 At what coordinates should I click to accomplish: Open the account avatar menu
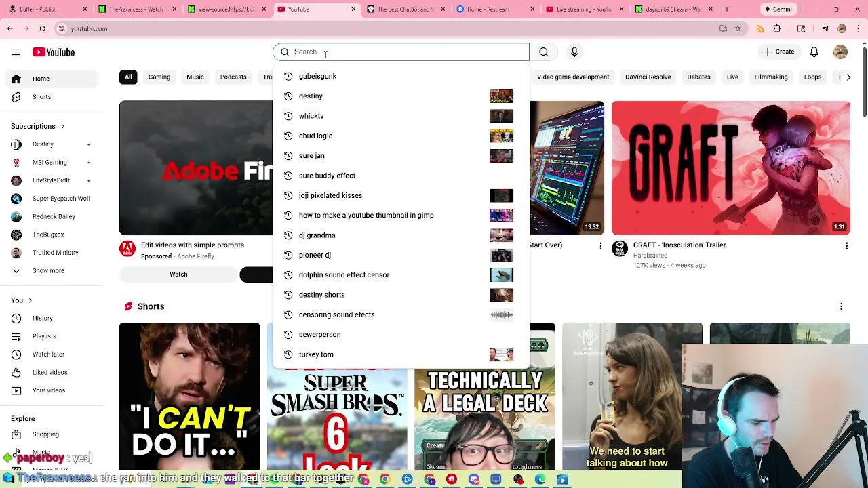pos(840,52)
